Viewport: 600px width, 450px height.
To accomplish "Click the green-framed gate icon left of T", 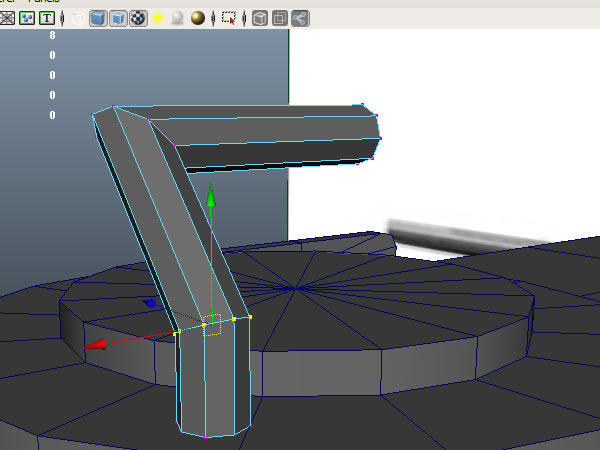I will [27, 18].
